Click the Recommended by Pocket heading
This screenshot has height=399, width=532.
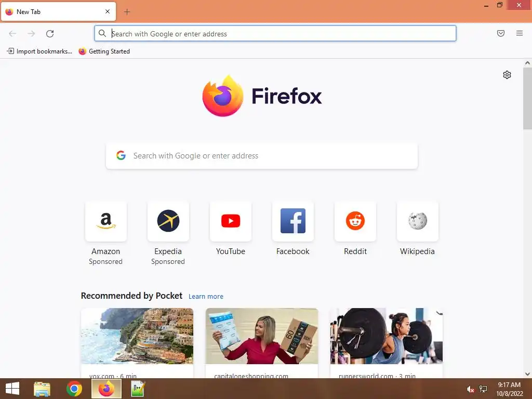[131, 296]
